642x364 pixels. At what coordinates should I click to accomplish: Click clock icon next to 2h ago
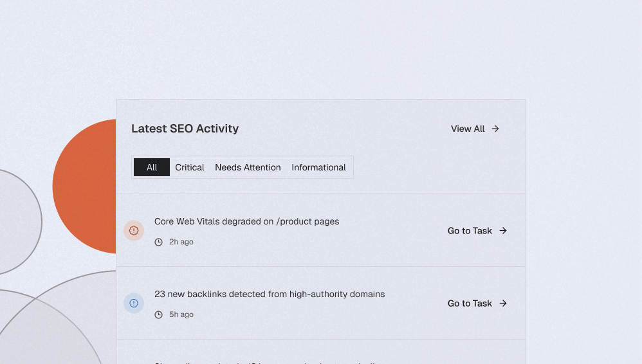(x=158, y=242)
